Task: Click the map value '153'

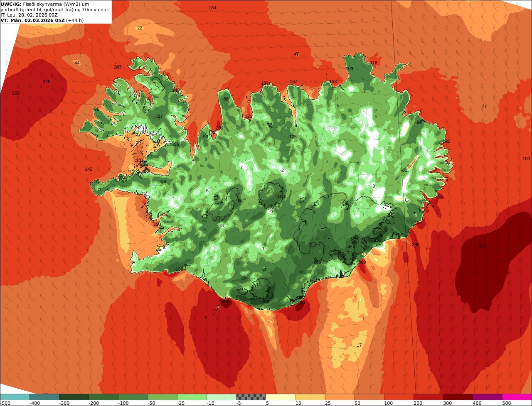Action: coord(333,81)
